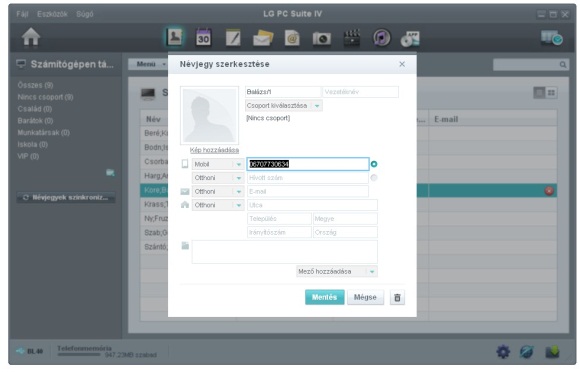This screenshot has width=580, height=372.
Task: Open Otthoni dropdown for second phone number
Action: 218,178
